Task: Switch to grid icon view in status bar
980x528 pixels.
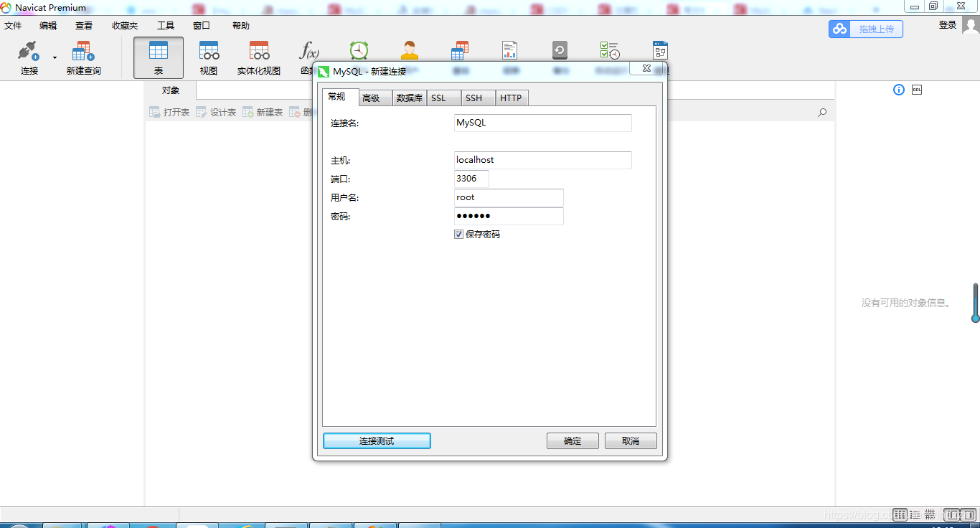Action: point(900,514)
